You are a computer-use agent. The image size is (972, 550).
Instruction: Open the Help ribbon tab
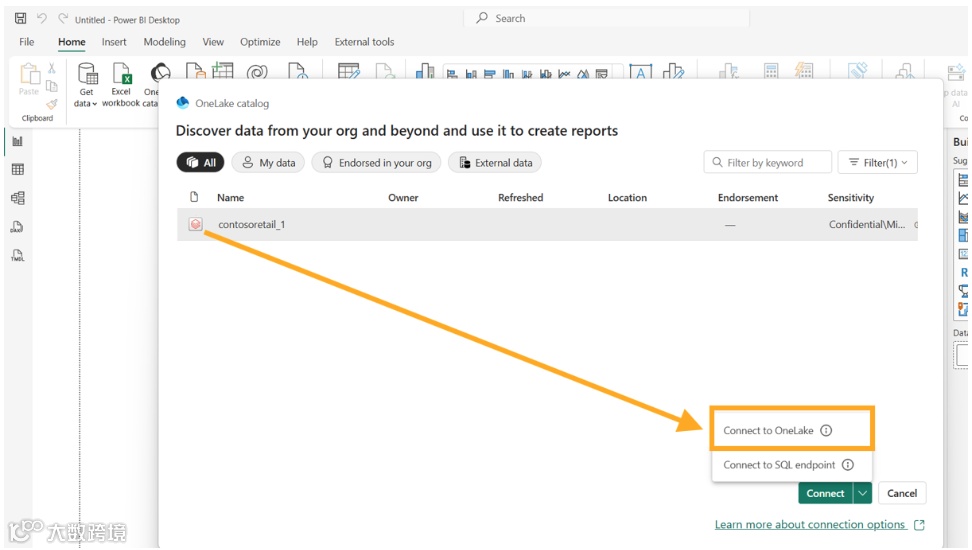coord(307,42)
